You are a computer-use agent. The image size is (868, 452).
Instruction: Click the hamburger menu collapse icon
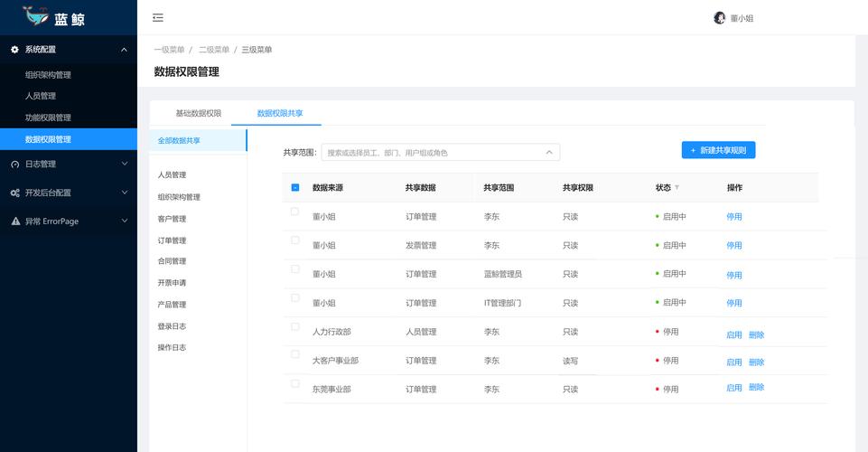click(x=158, y=18)
